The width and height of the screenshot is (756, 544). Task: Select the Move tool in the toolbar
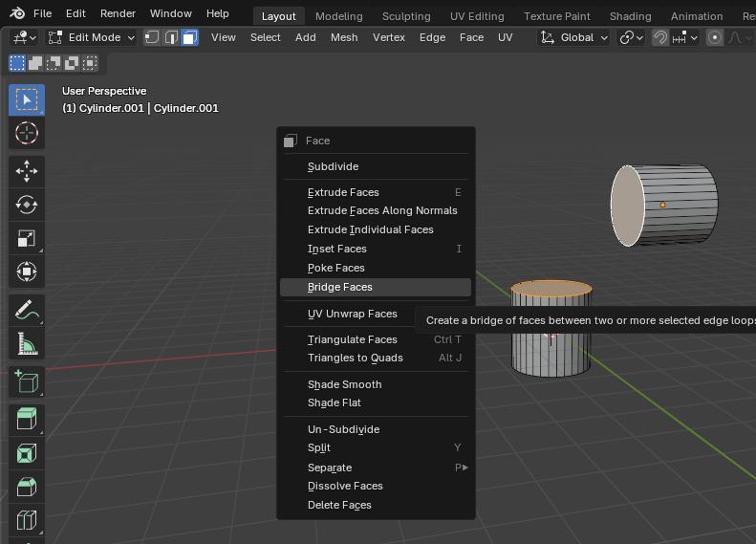pyautogui.click(x=27, y=171)
